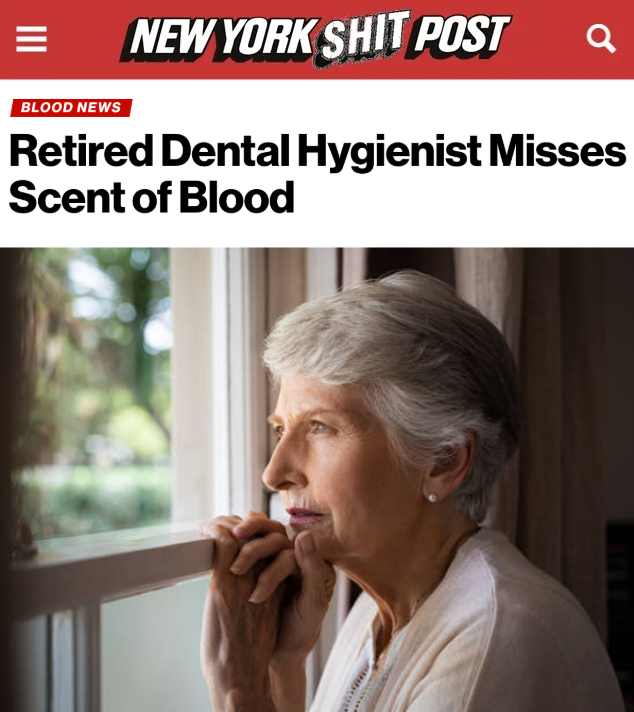
Task: Click the word 'Misses' in the headline
Action: tap(557, 150)
